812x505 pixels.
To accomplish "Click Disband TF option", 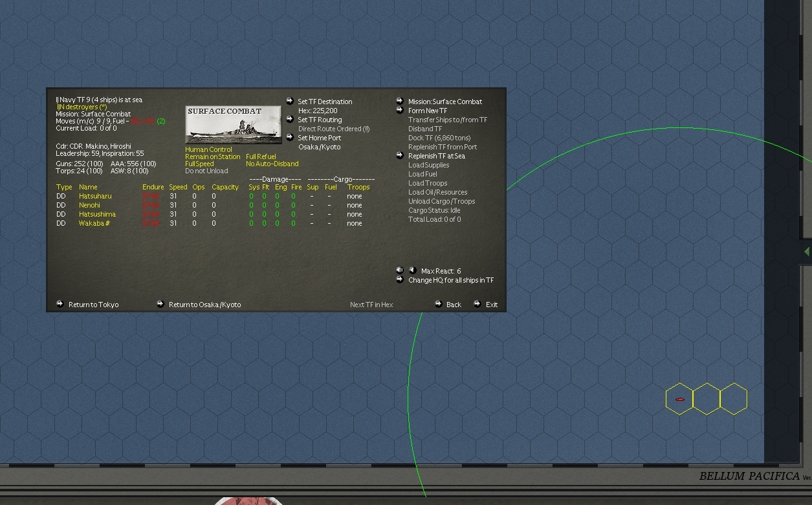I will click(x=425, y=129).
